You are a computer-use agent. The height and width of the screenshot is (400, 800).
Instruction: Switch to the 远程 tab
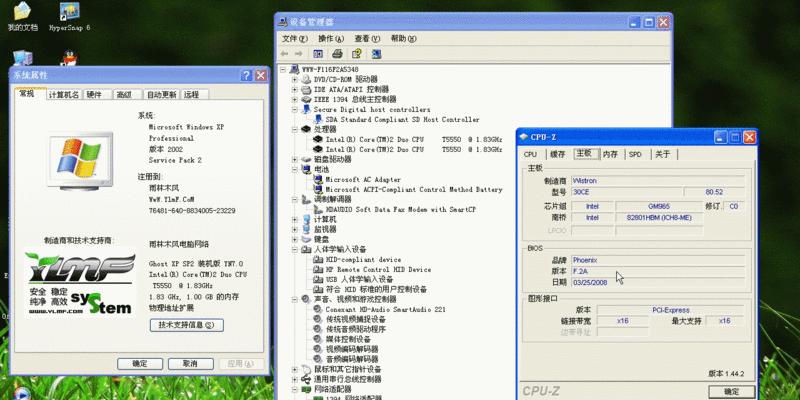pyautogui.click(x=195, y=95)
